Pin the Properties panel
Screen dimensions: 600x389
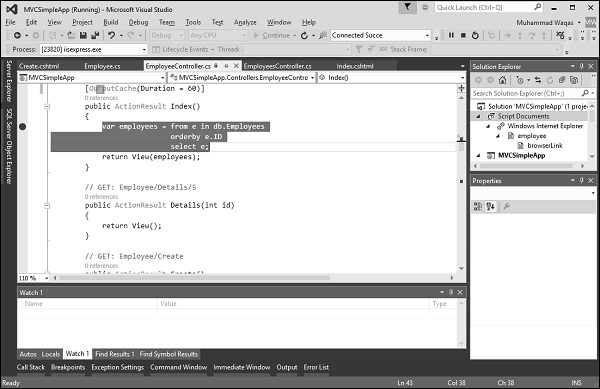[582, 181]
